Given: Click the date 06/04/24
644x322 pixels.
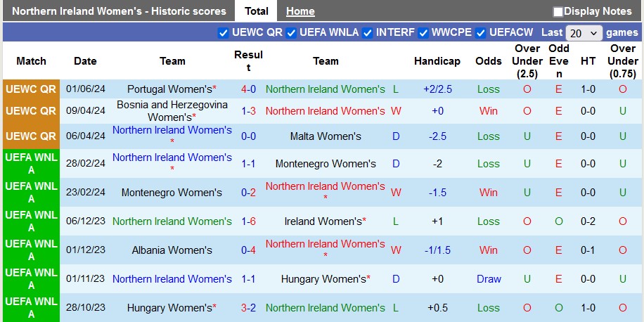Looking at the screenshot, I should [x=86, y=136].
